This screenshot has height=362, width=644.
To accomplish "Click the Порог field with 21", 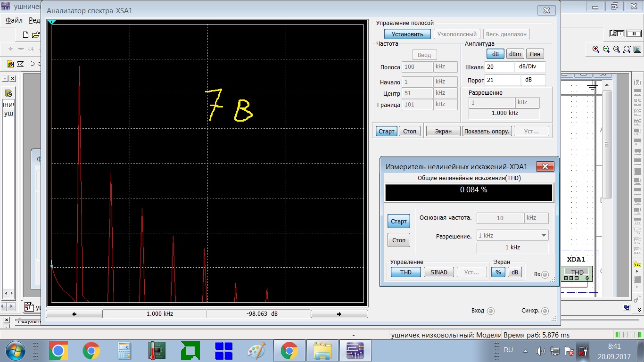I will (502, 80).
